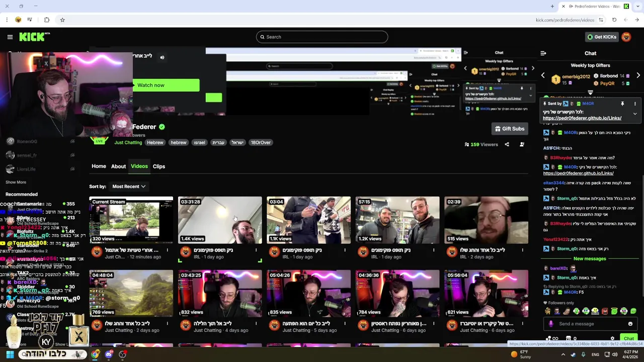
Task: Open options menu for the 02:39 video
Action: [522, 250]
